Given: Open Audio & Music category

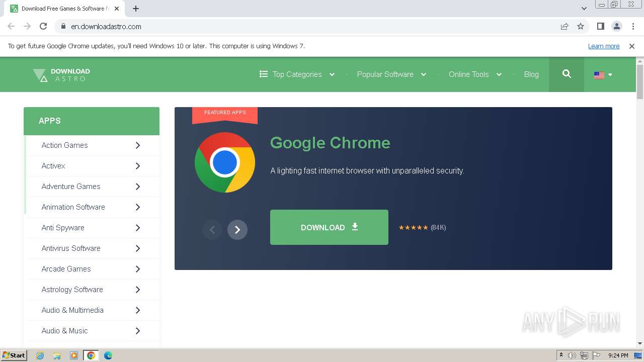Looking at the screenshot, I should tap(64, 331).
